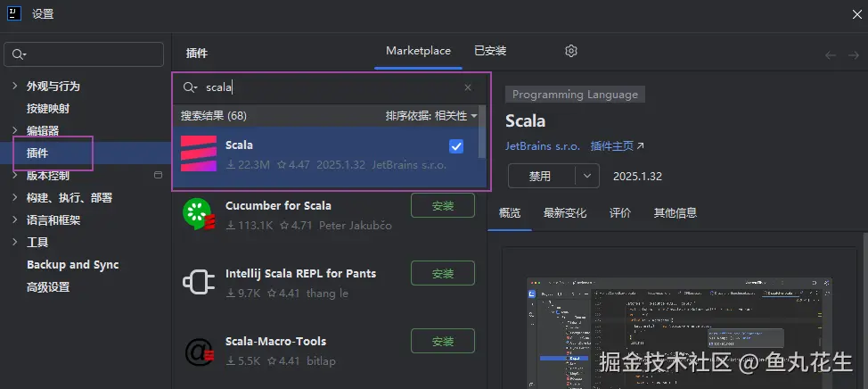Open the plugin settings gear menu
The width and height of the screenshot is (868, 389).
click(570, 51)
